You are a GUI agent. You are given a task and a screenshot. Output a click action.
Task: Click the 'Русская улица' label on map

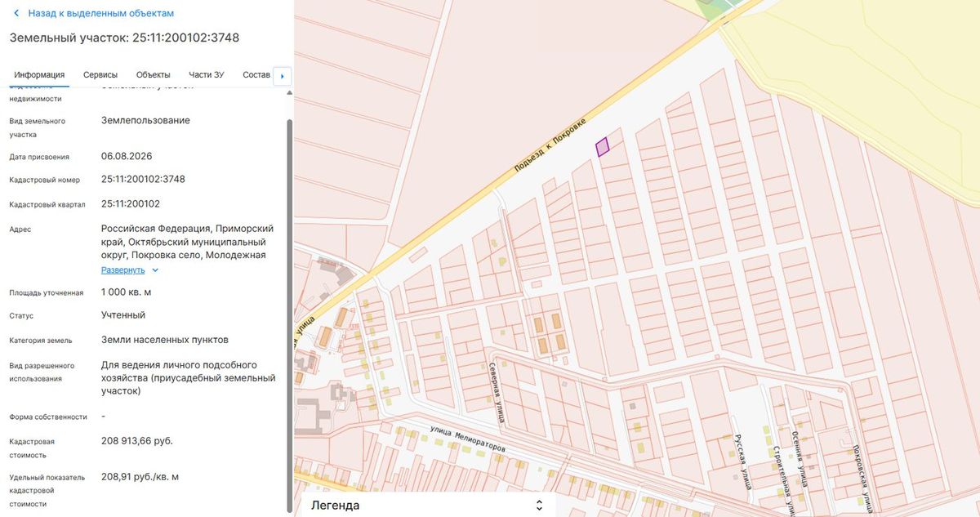[x=742, y=461]
